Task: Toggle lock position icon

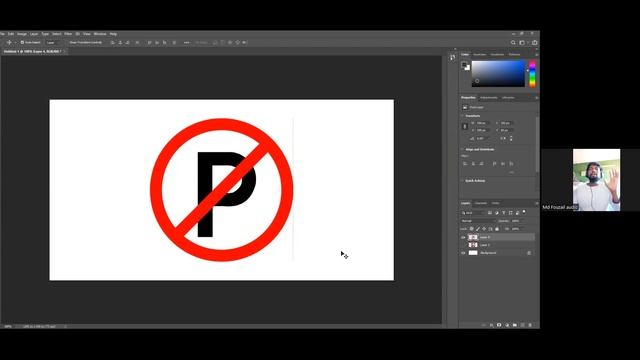Action: [x=484, y=229]
